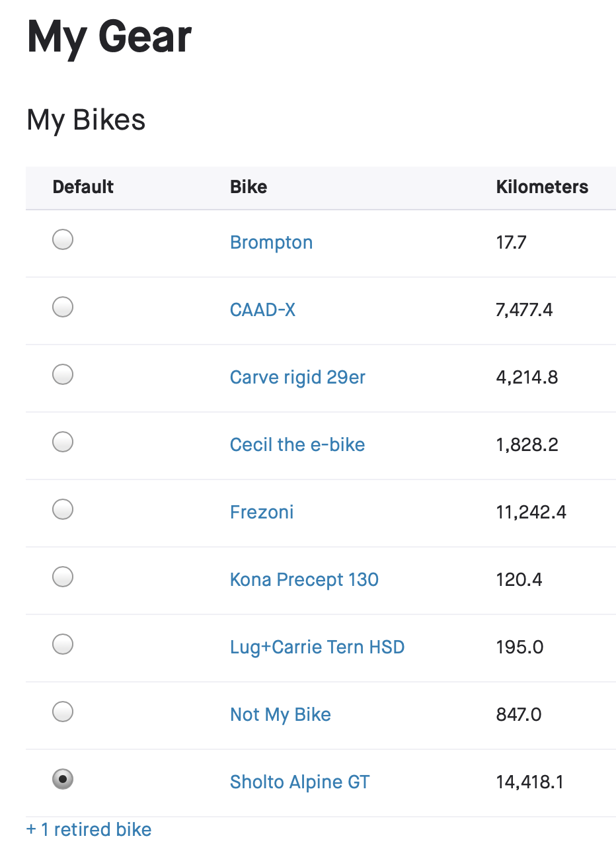Go to the Frezoni bike page

262,512
